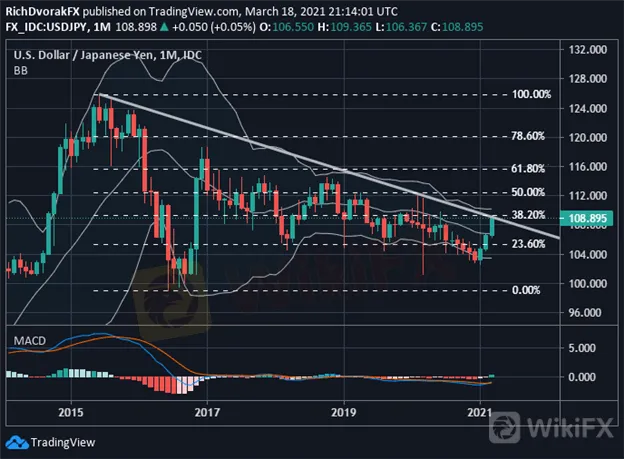The width and height of the screenshot is (624, 459).
Task: Select the 0.00% Fibonacci level label
Action: [526, 290]
